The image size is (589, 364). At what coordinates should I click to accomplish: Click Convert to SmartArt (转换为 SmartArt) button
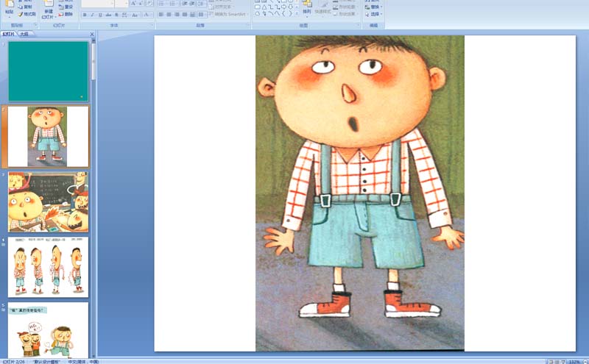228,14
